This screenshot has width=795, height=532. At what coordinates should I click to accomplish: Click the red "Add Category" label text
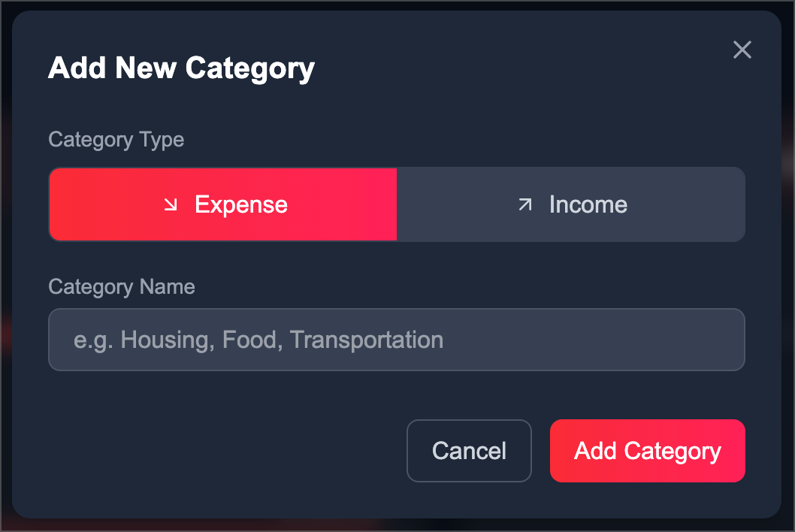(648, 451)
